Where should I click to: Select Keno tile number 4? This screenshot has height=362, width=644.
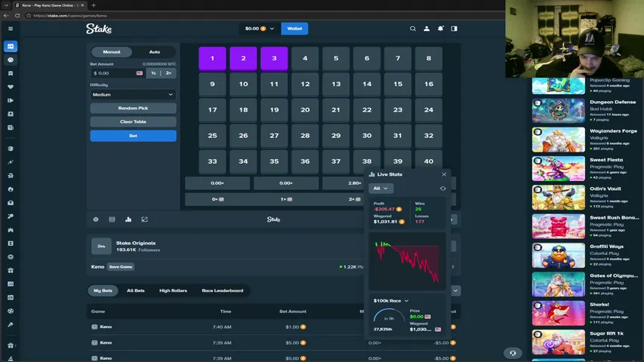pyautogui.click(x=305, y=58)
